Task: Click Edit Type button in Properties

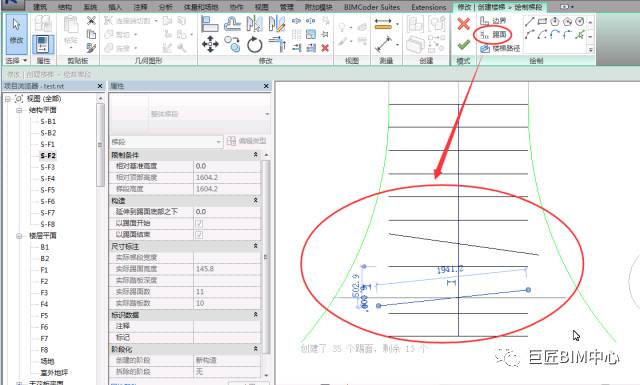Action: coord(247,141)
